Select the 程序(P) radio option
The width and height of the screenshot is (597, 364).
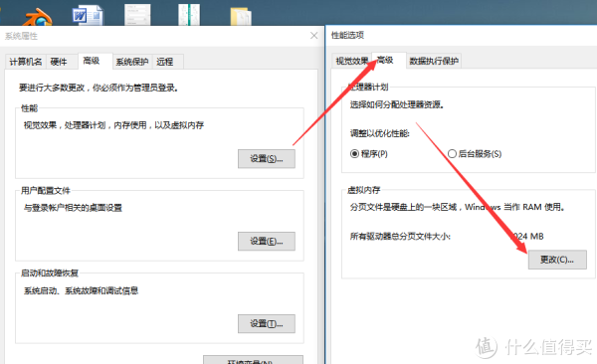(369, 154)
